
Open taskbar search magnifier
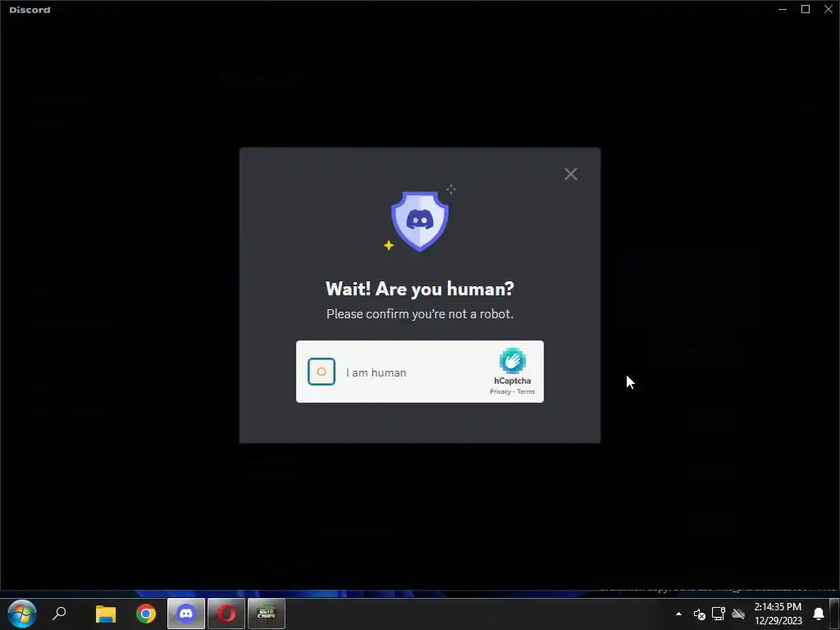pyautogui.click(x=59, y=614)
